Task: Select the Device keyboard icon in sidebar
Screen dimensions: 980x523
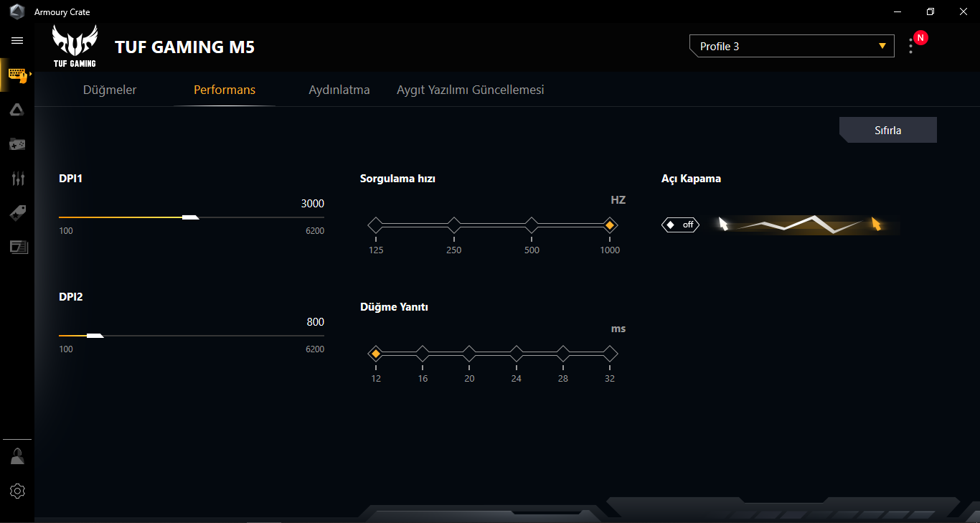Action: [17, 75]
